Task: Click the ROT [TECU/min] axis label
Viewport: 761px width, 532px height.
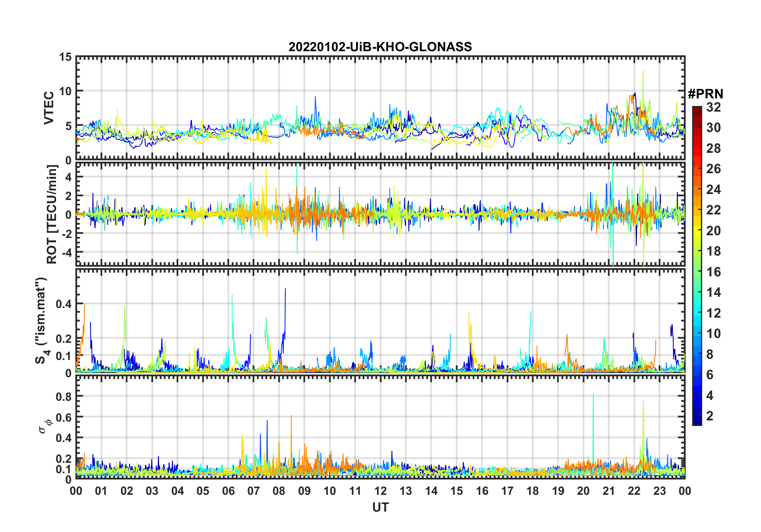Action: click(x=52, y=214)
